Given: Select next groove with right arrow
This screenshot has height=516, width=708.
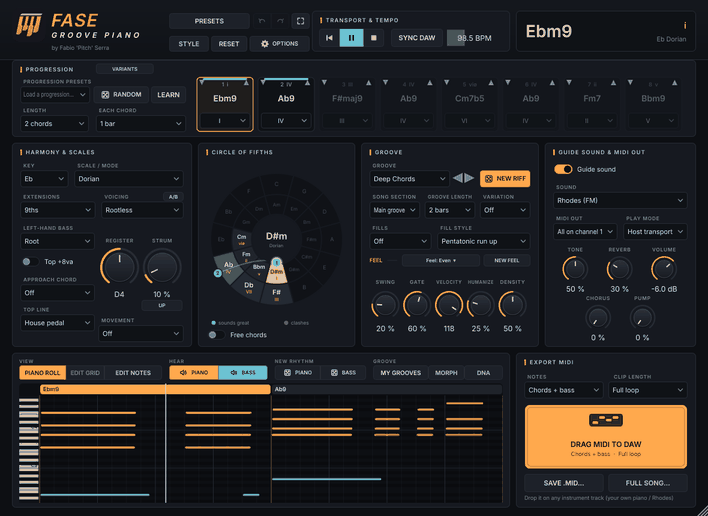Looking at the screenshot, I should click(x=469, y=178).
